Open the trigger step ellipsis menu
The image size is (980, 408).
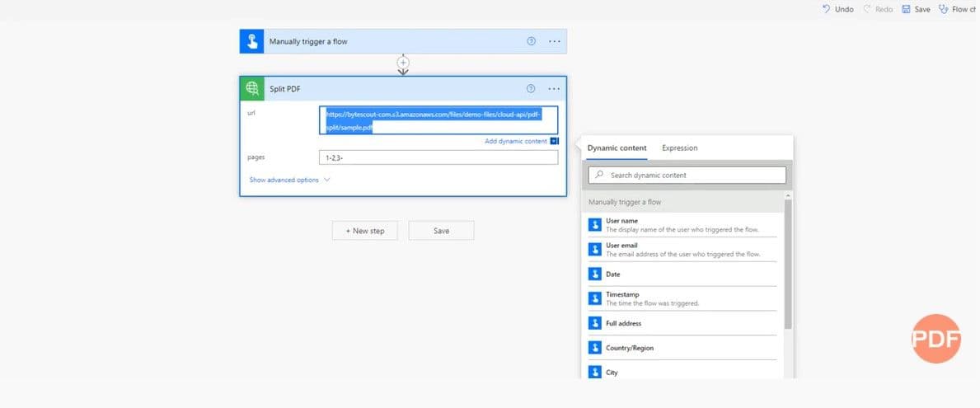pos(554,41)
